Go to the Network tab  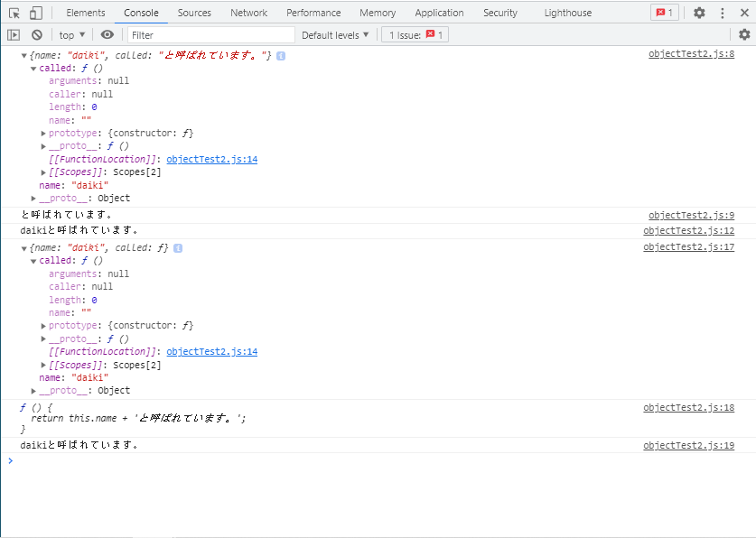click(248, 13)
